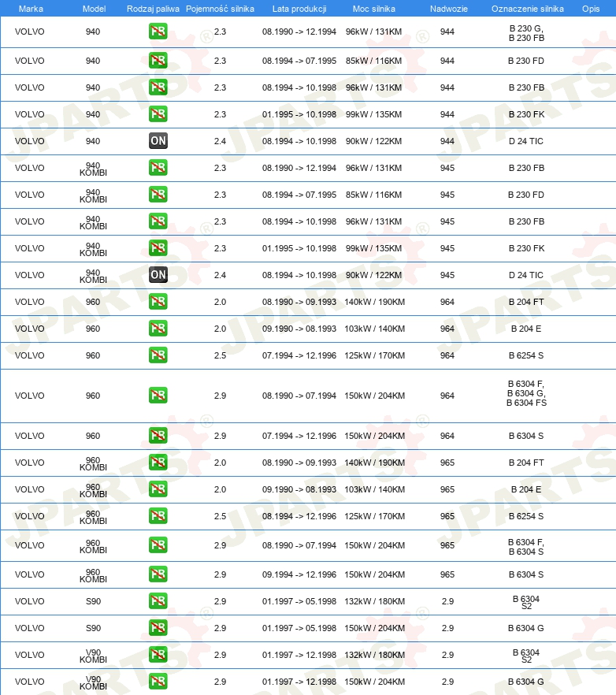Viewport: 616px width, 695px height.
Task: Select the 'S90' model cell in the 150kW row
Action: click(x=93, y=628)
